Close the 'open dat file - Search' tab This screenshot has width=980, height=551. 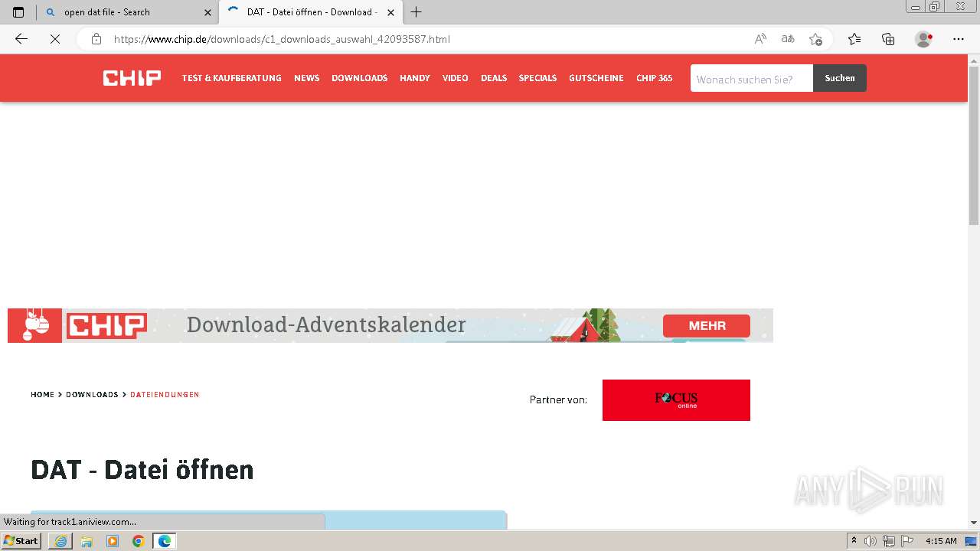click(x=207, y=12)
